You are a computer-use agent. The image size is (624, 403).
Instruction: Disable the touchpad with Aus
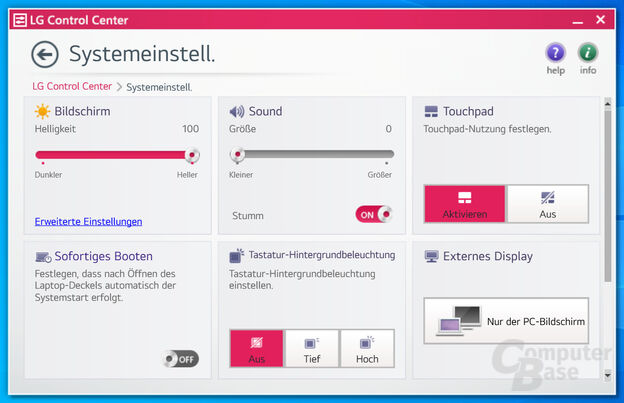coord(547,204)
